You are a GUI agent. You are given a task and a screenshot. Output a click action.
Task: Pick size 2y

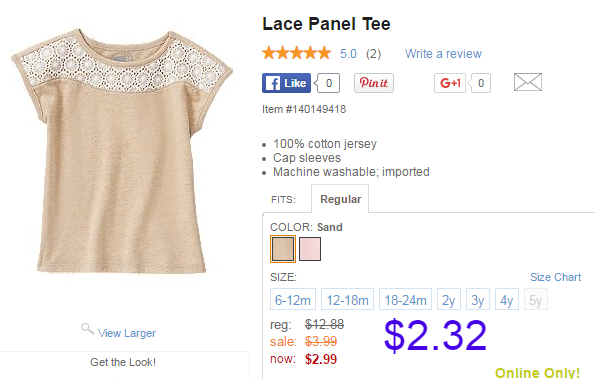(449, 299)
